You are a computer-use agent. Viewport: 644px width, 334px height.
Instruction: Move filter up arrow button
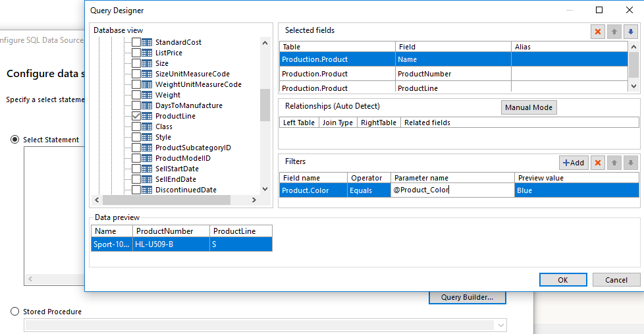(x=614, y=163)
